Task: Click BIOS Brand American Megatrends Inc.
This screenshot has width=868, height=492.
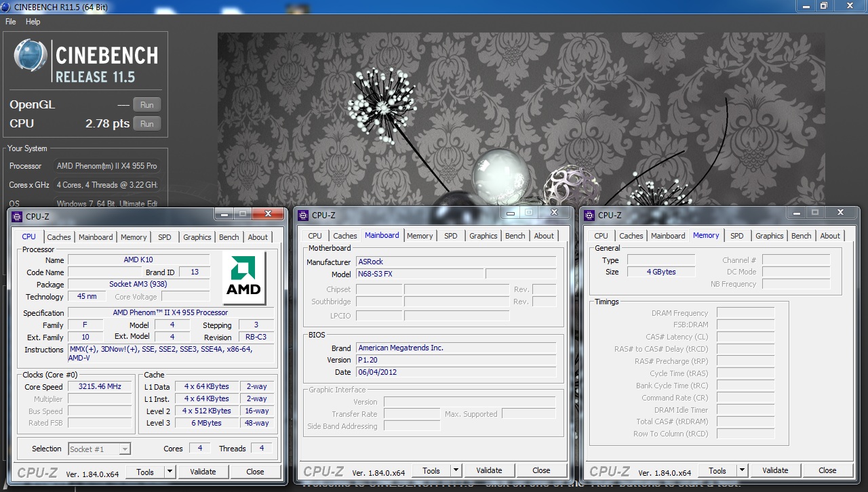Action: coord(456,348)
